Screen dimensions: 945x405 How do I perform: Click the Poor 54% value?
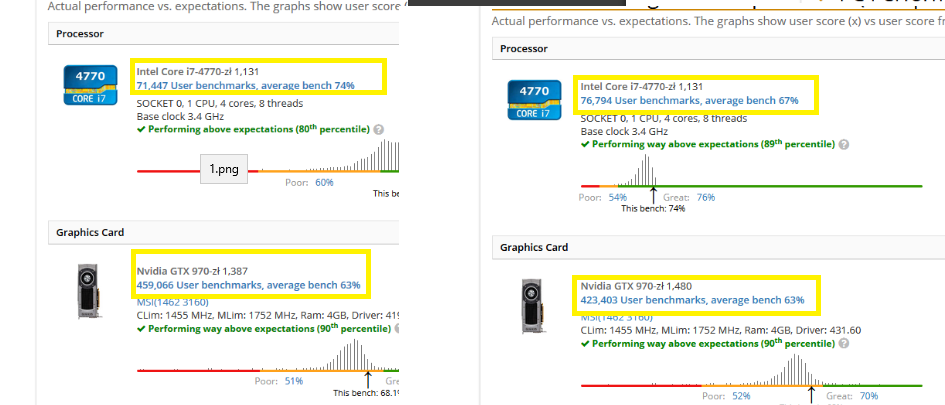click(x=618, y=197)
